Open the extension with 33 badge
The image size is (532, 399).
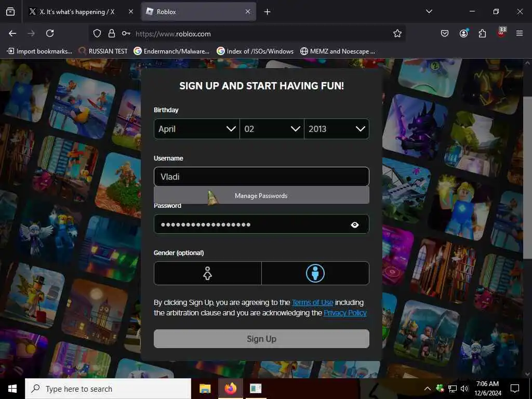[501, 33]
